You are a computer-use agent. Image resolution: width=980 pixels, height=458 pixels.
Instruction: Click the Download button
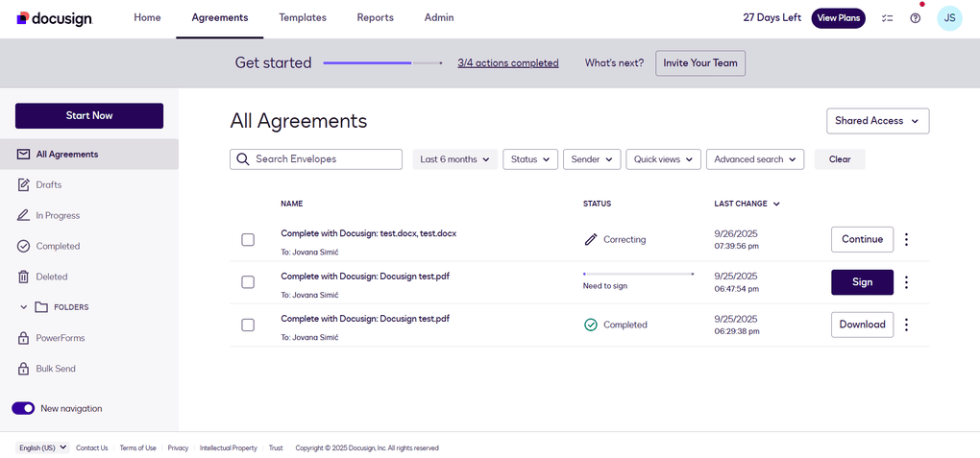862,325
